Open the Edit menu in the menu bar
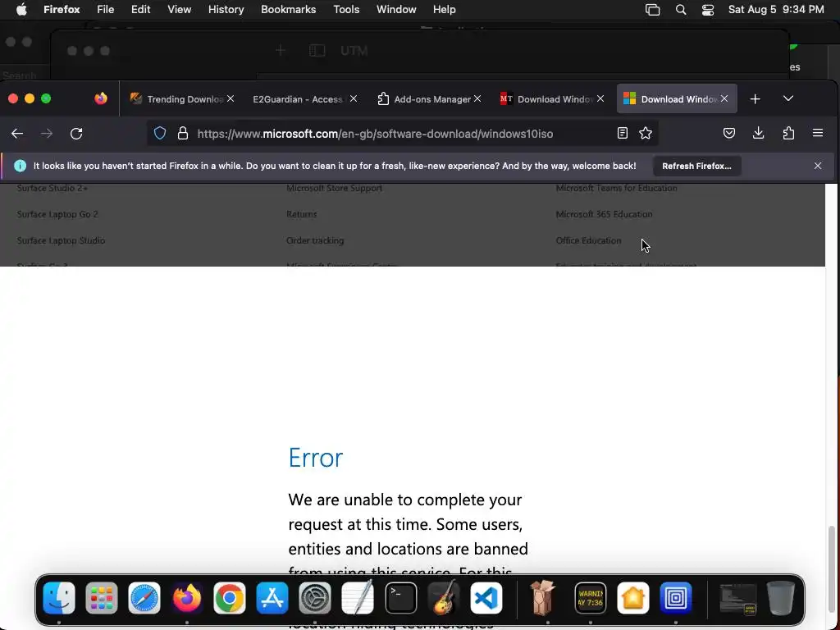The image size is (840, 630). click(141, 10)
